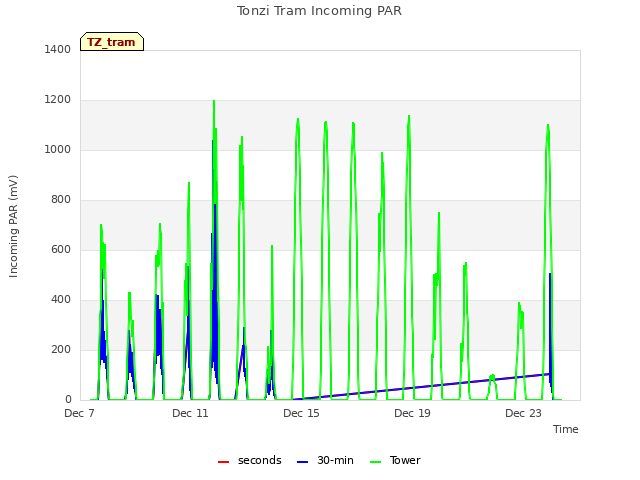The image size is (640, 480).
Task: Click the chart title Tonzi Tram Incoming PAR
Action: coord(319,11)
